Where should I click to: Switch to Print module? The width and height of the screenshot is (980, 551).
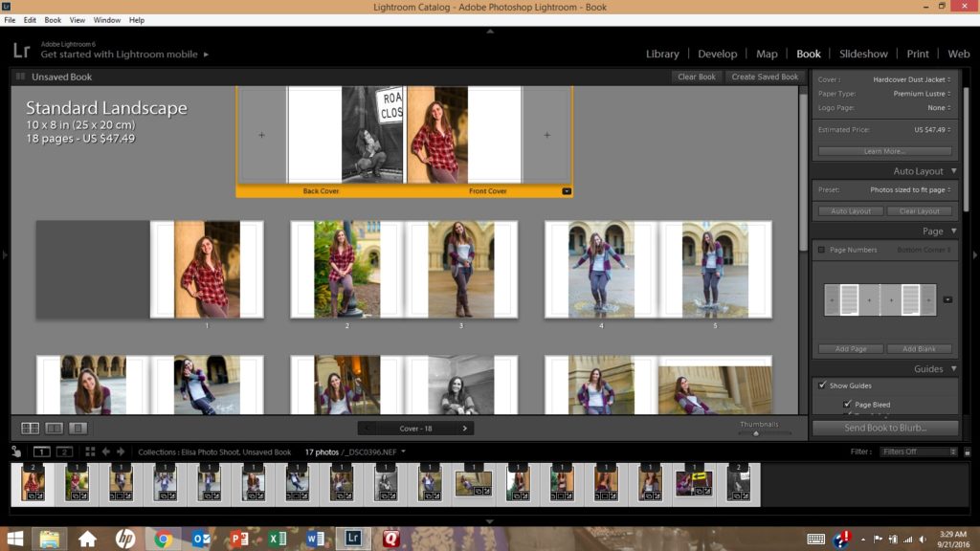918,54
